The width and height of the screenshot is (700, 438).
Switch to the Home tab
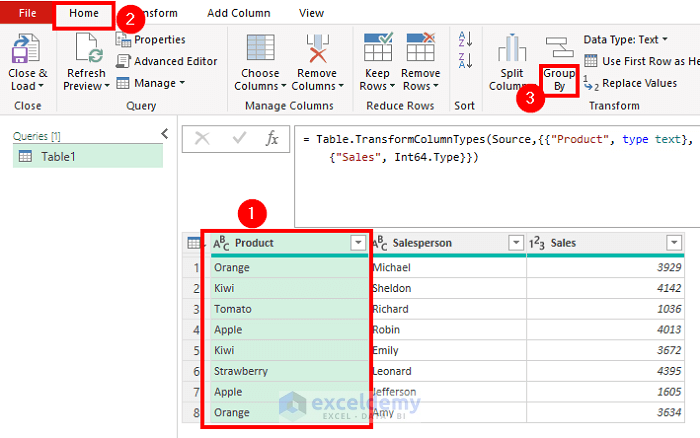click(x=84, y=13)
